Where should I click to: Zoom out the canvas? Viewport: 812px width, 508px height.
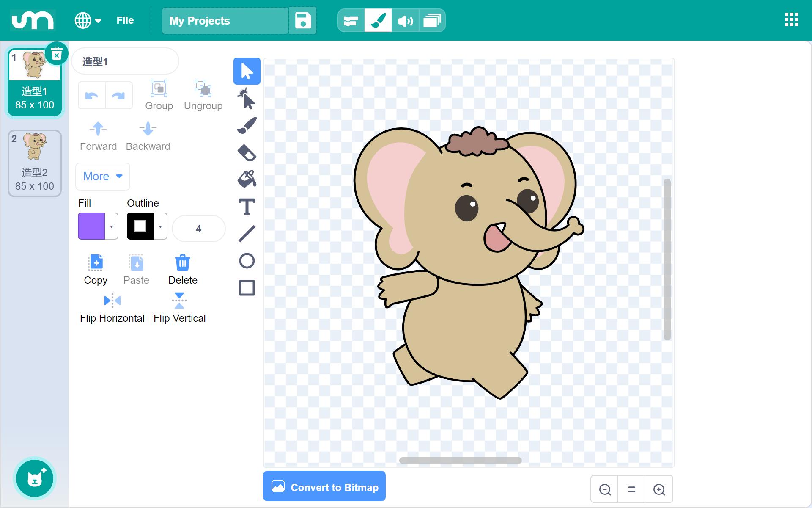click(605, 489)
